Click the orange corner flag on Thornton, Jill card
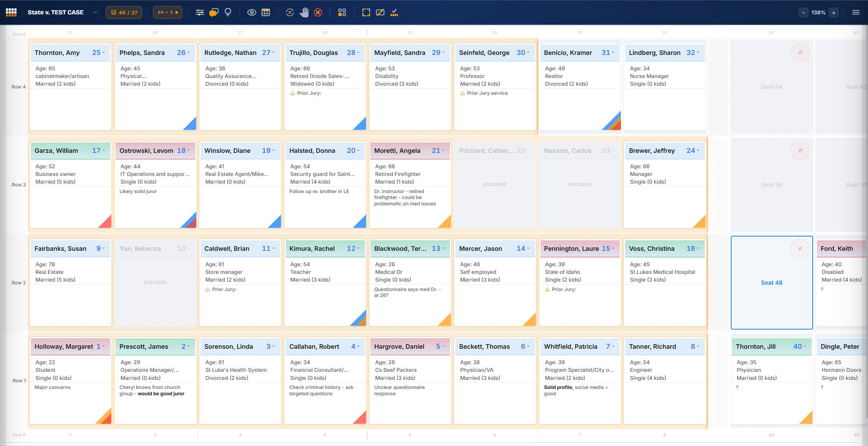 point(807,419)
